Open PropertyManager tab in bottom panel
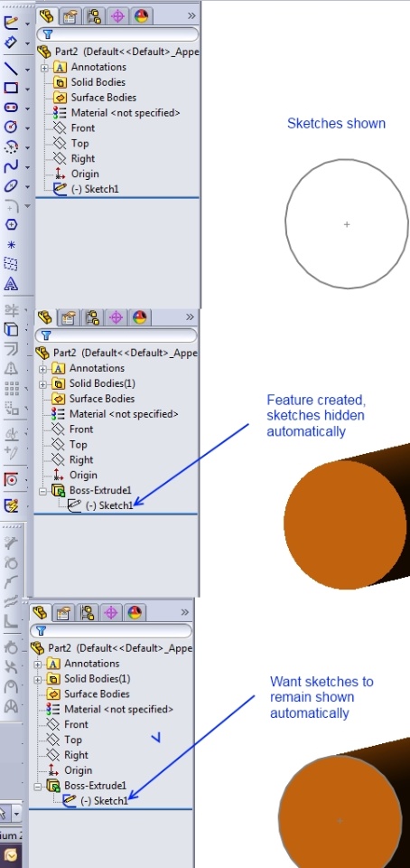 point(63,613)
